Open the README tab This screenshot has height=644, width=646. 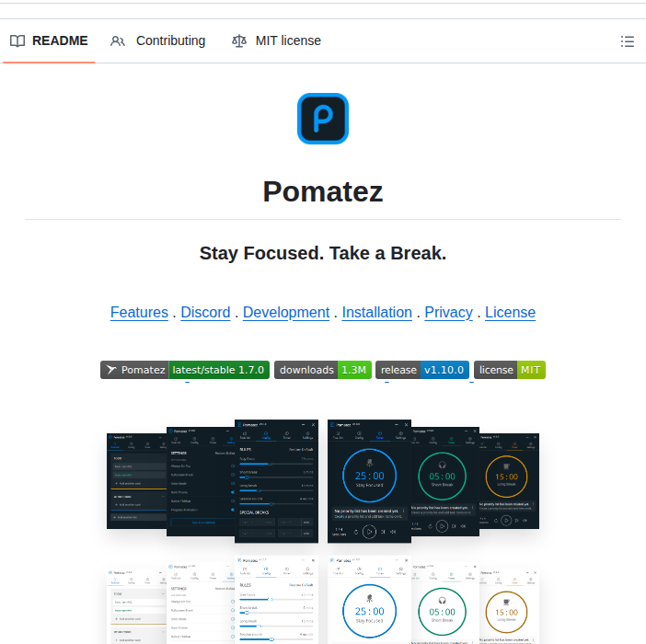point(49,40)
